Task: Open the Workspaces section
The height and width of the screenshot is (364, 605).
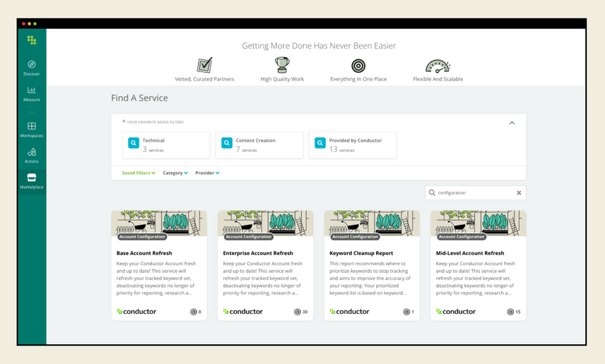Action: tap(32, 129)
